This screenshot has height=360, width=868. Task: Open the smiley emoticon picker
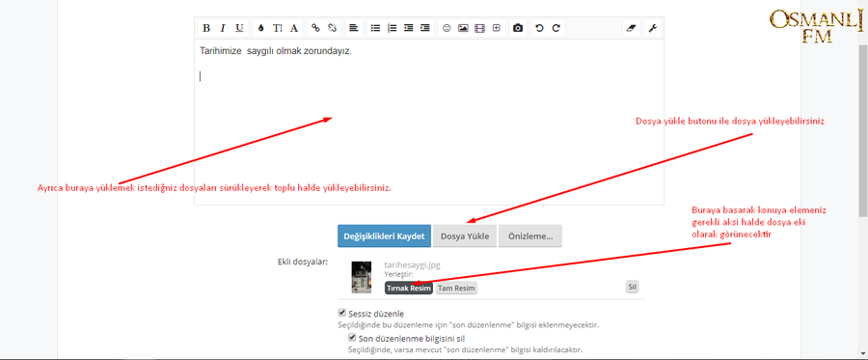click(x=447, y=28)
